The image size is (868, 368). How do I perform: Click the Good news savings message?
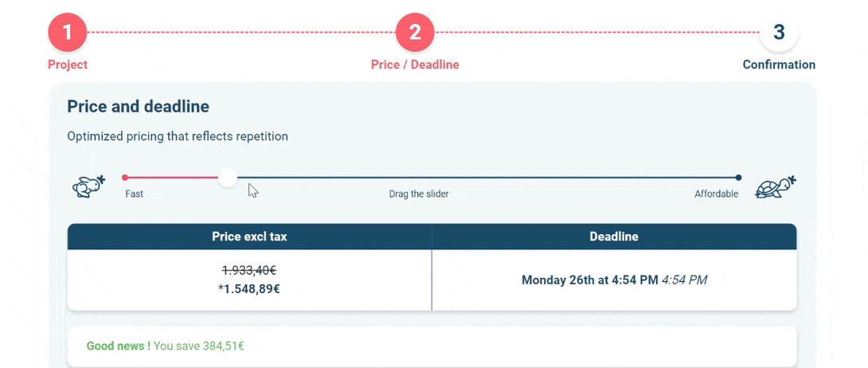coord(166,346)
